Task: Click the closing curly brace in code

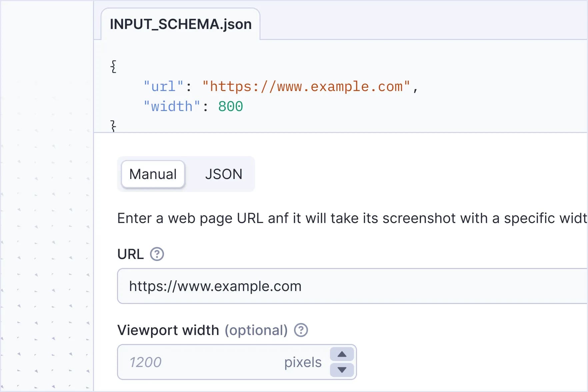Action: tap(113, 126)
